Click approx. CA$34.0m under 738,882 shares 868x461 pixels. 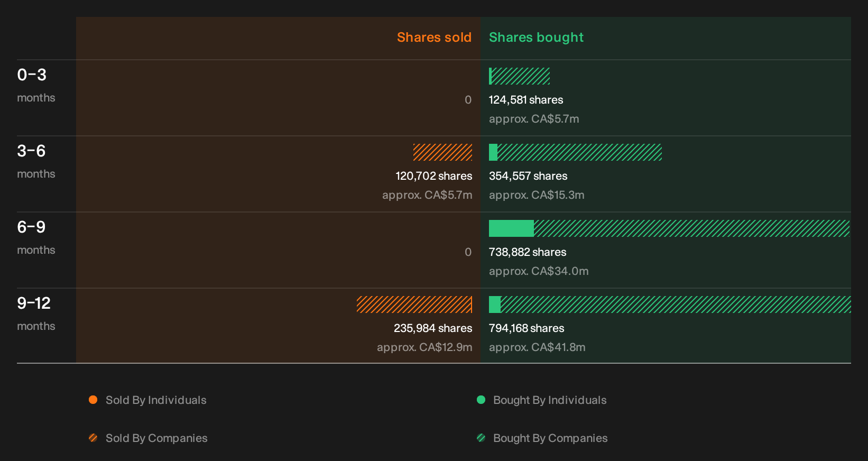point(539,271)
